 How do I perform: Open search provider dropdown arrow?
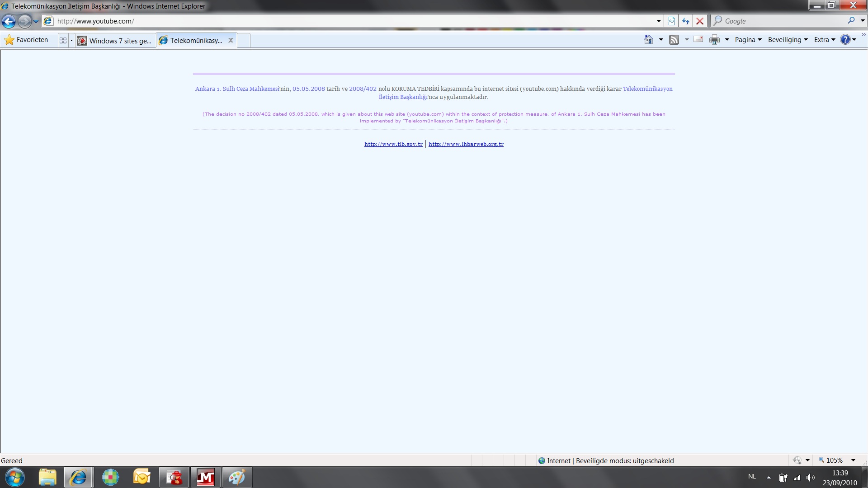(x=862, y=21)
